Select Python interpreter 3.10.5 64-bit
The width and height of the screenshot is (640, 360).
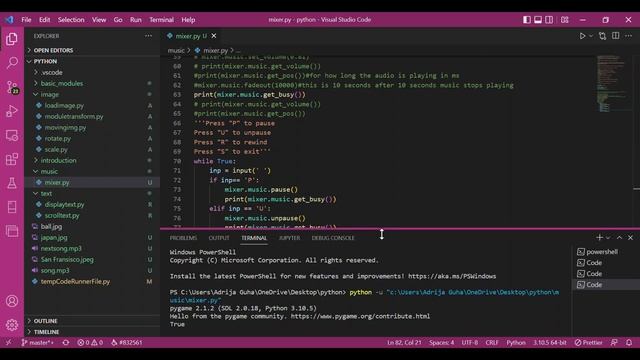click(549, 342)
